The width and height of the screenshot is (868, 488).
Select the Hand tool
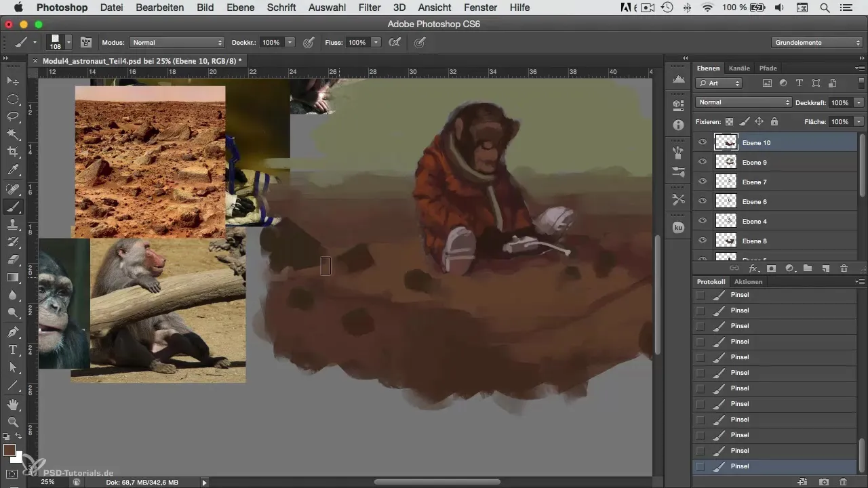click(13, 405)
